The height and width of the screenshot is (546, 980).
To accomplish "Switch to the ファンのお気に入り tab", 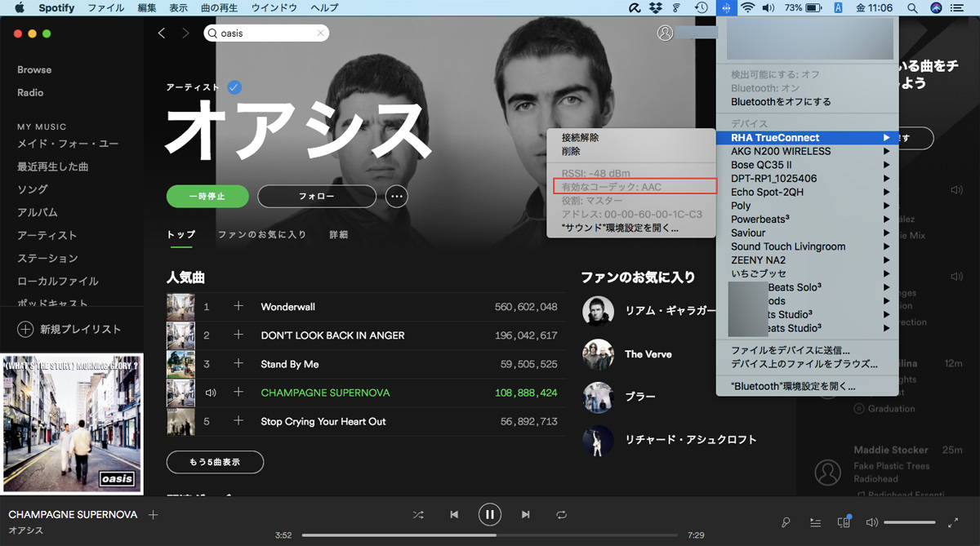I will tap(262, 234).
